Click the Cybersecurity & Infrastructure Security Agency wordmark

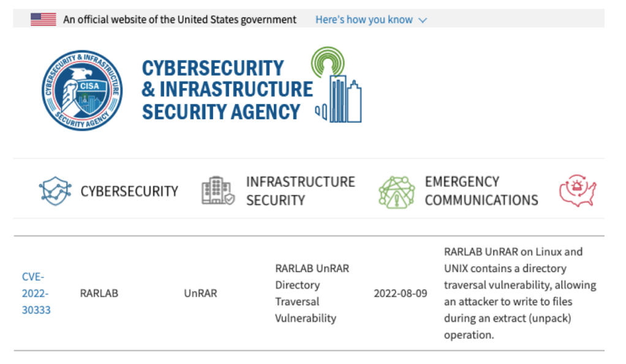tap(227, 89)
